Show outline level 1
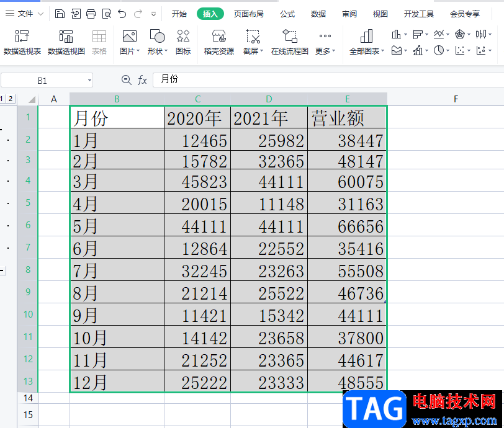 [x=2, y=99]
